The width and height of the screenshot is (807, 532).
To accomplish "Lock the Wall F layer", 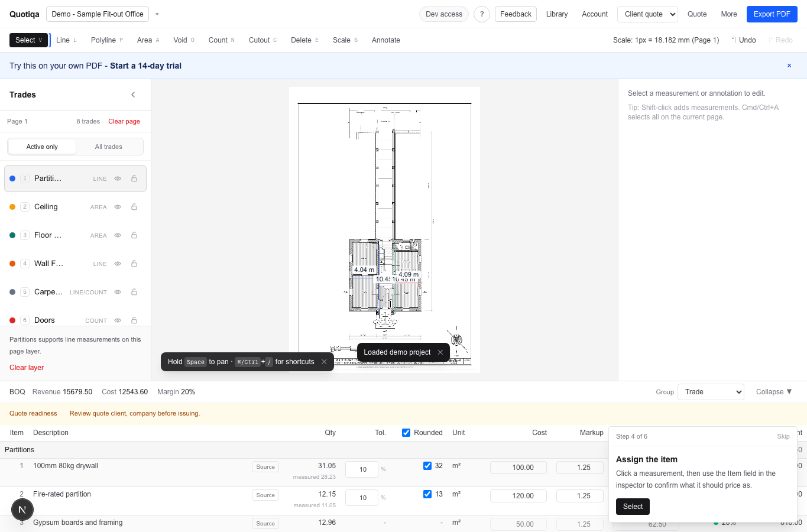I will point(134,264).
